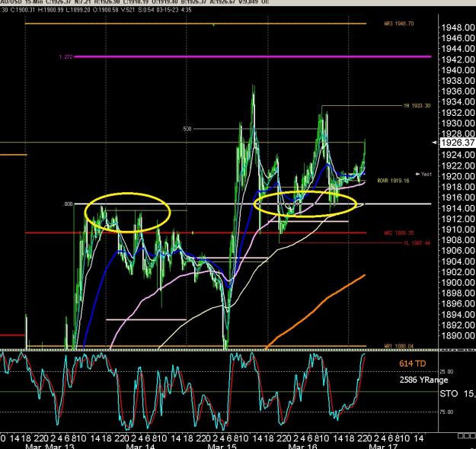Click the 25.00 stochastic level label

[446, 371]
